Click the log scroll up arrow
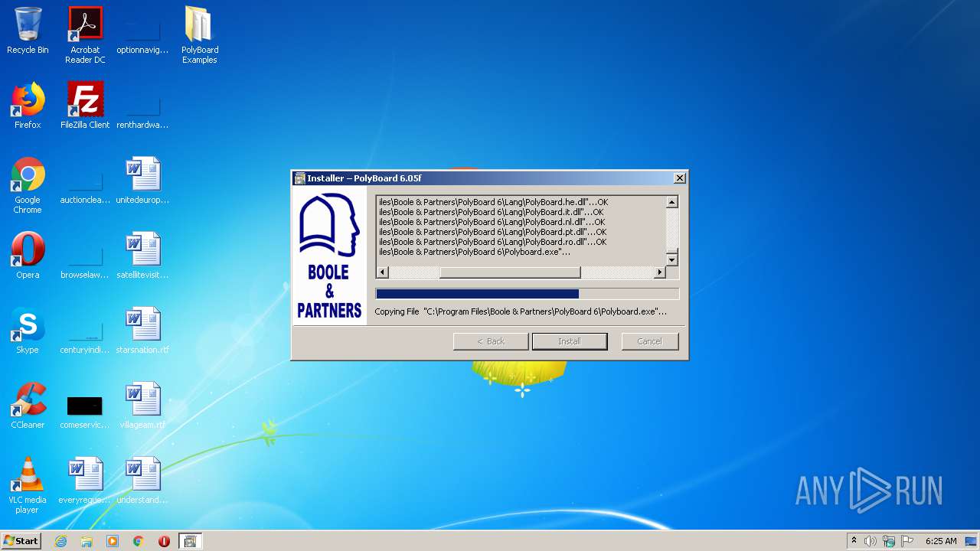 tap(672, 203)
